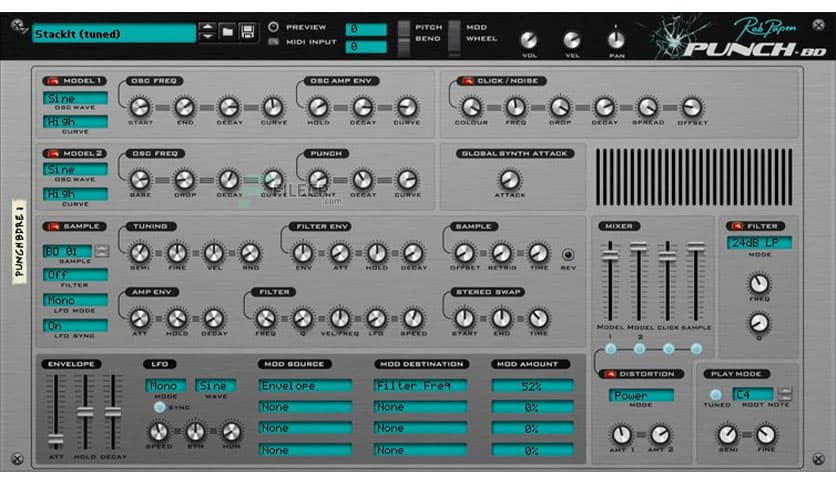The width and height of the screenshot is (836, 484).
Task: Select the Envelope mod source field
Action: (x=306, y=385)
